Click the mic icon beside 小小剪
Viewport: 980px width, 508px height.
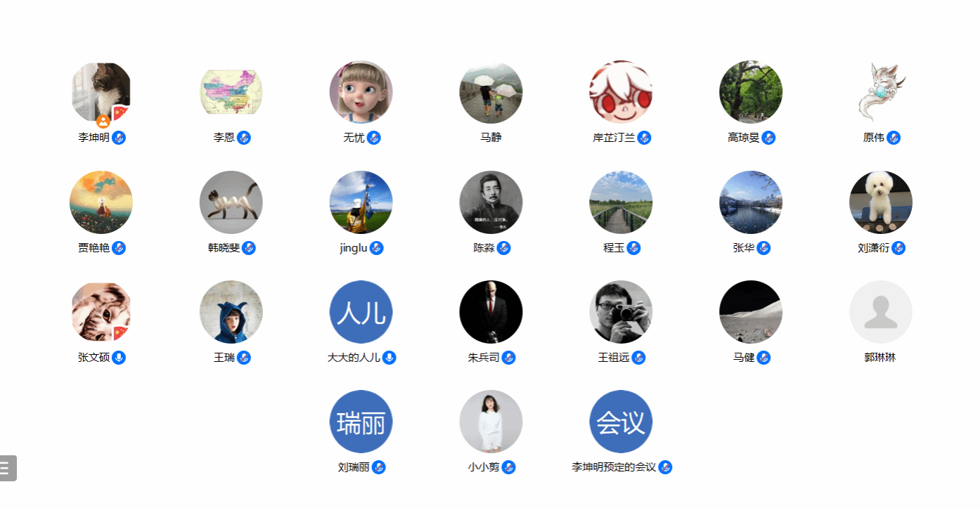[x=509, y=467]
